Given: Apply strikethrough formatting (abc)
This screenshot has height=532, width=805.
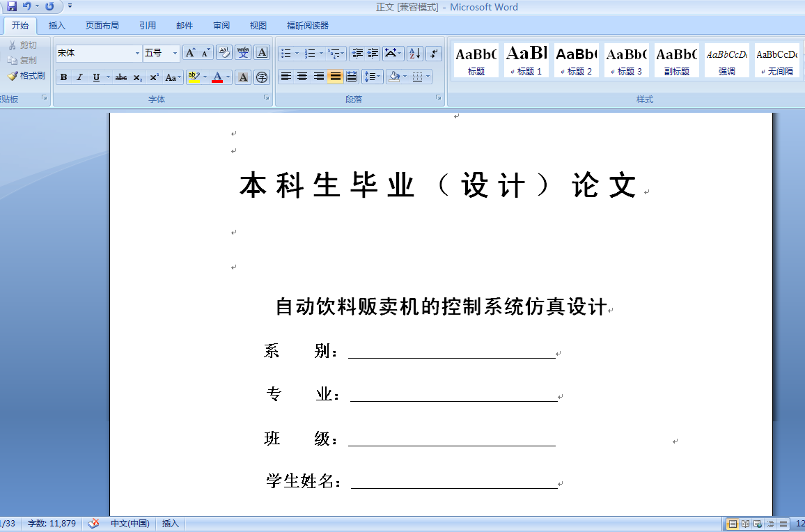Looking at the screenshot, I should coord(121,77).
